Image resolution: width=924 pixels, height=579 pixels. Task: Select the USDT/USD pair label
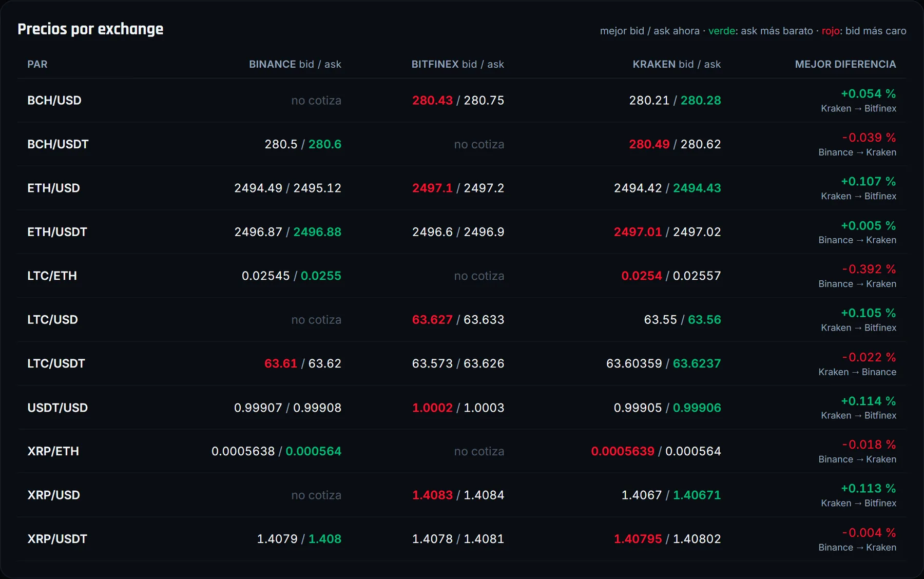point(58,408)
